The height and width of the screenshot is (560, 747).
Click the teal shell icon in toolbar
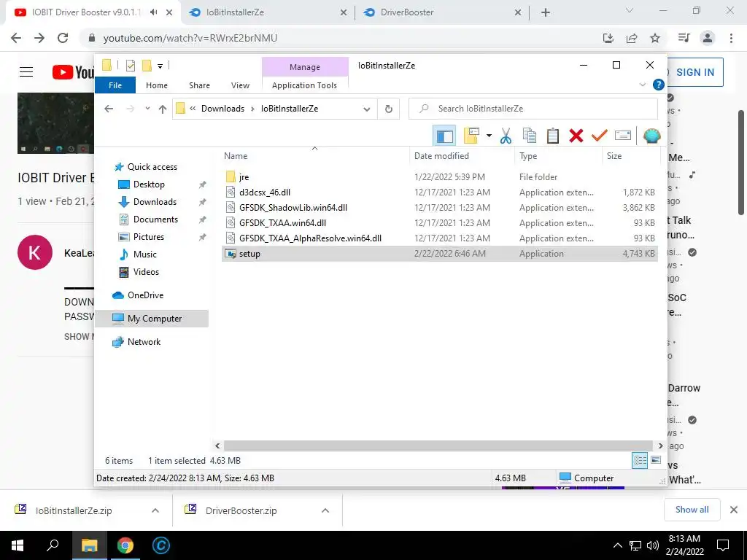651,136
